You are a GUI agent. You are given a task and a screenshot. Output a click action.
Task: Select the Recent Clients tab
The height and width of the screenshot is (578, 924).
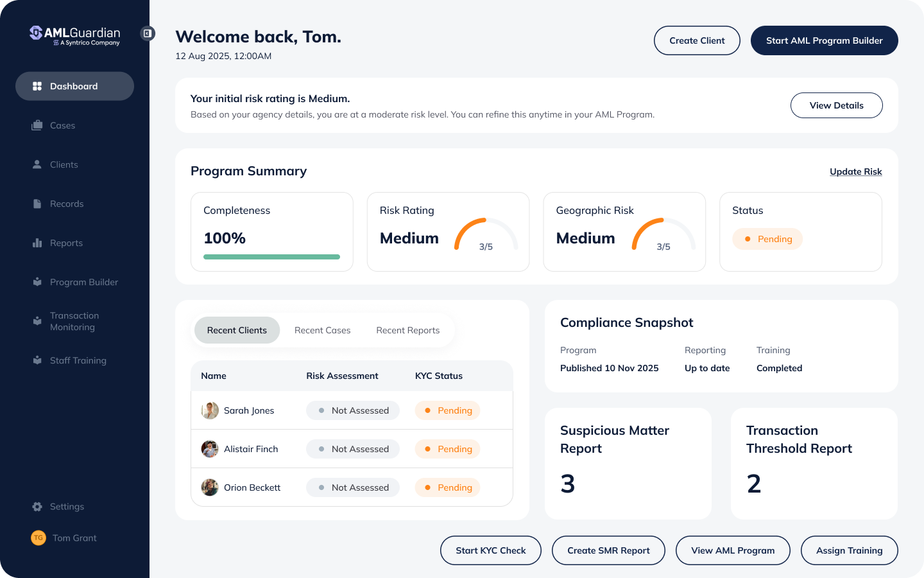coord(237,330)
